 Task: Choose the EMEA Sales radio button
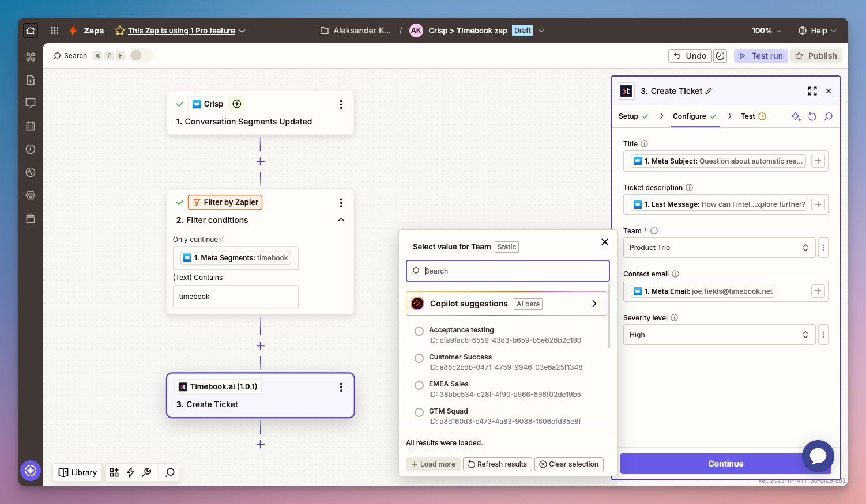[419, 385]
